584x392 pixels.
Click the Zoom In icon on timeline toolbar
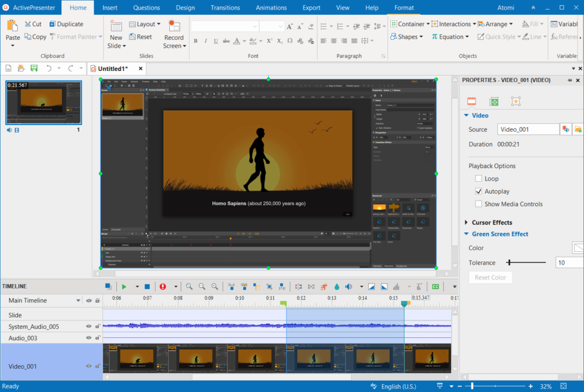215,287
